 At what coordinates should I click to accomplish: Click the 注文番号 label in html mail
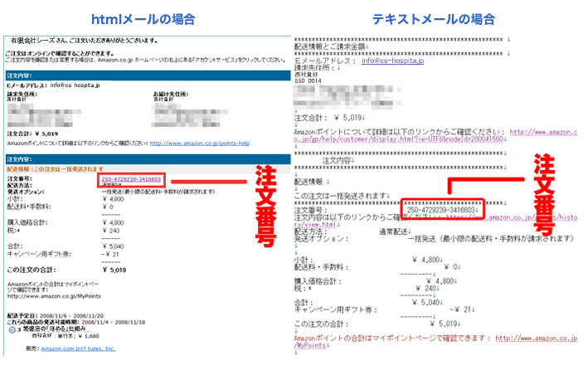click(x=20, y=178)
